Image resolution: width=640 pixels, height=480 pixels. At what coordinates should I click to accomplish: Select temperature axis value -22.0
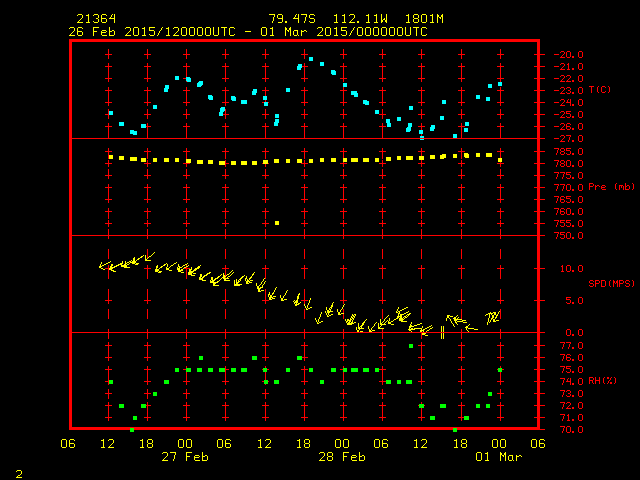coord(569,78)
